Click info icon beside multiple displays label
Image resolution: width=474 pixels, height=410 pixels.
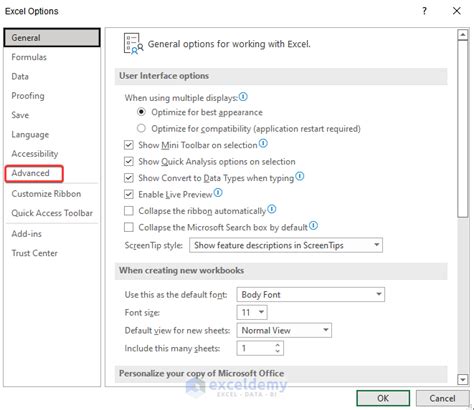243,97
